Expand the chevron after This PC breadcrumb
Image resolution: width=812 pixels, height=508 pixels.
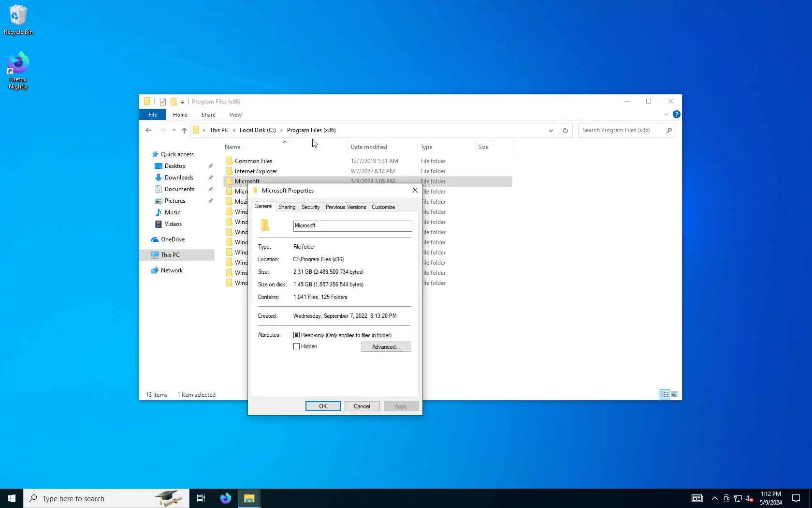coord(234,130)
